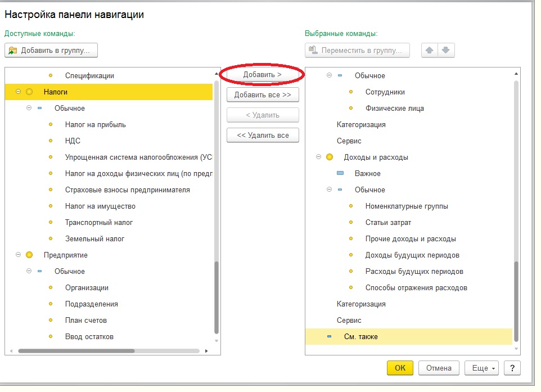Collapse the Предприятие tree node
Image resolution: width=541 pixels, height=392 pixels.
coord(19,255)
